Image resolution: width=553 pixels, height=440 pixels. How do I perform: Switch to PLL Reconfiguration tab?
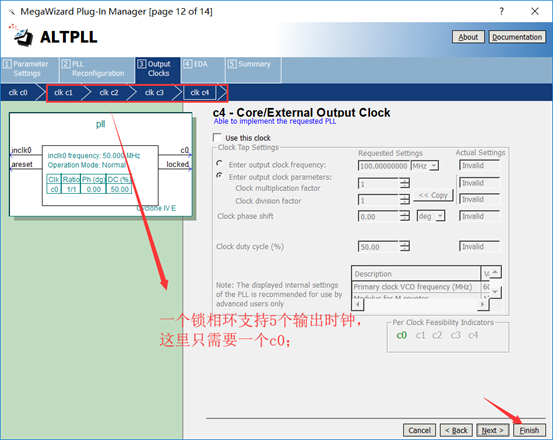(97, 69)
